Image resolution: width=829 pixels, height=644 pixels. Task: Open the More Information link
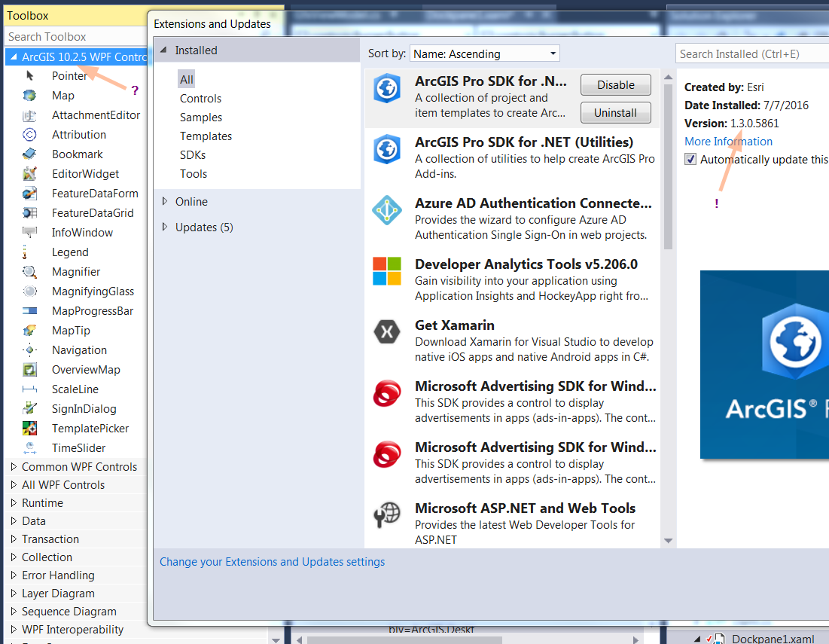[728, 141]
